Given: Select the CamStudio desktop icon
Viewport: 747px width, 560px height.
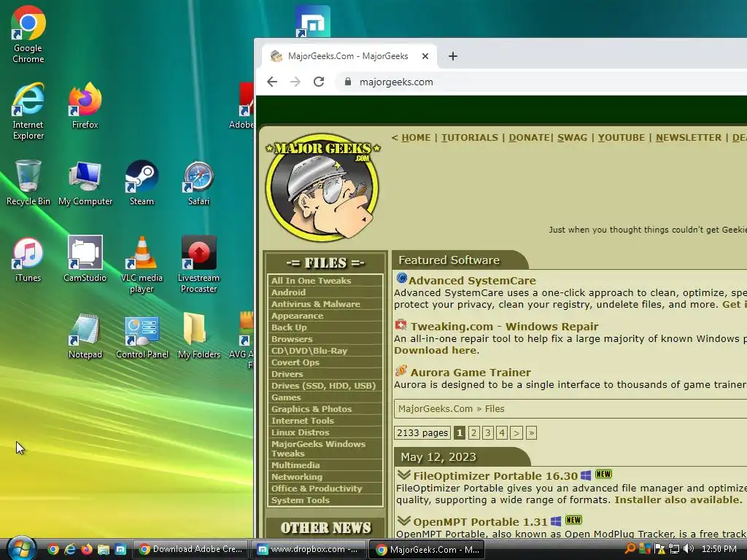Looking at the screenshot, I should click(85, 259).
